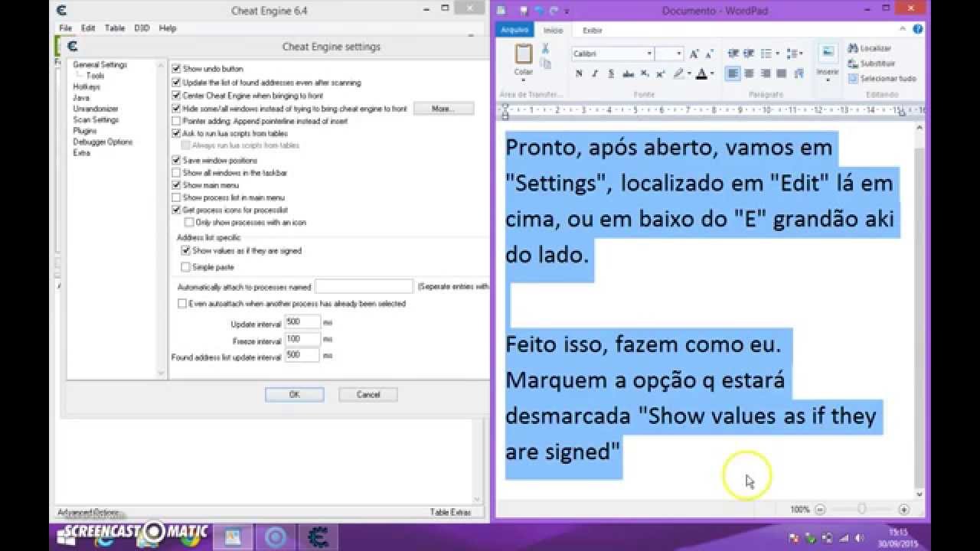Align text left in WordPad

pyautogui.click(x=733, y=73)
